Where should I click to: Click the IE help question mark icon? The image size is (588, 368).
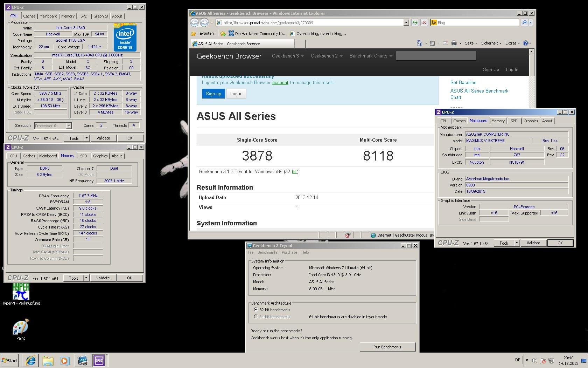tap(525, 43)
